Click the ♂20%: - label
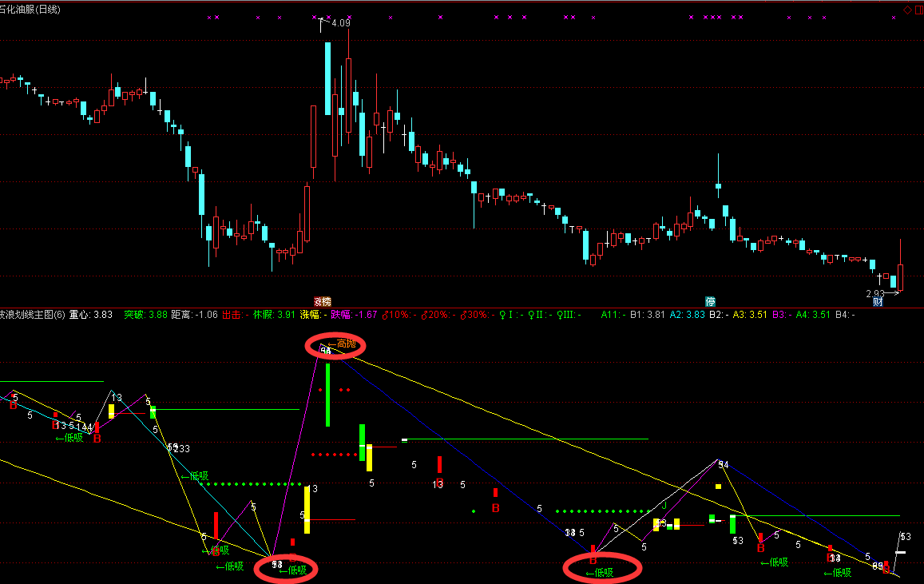This screenshot has height=584, width=924. tap(438, 315)
